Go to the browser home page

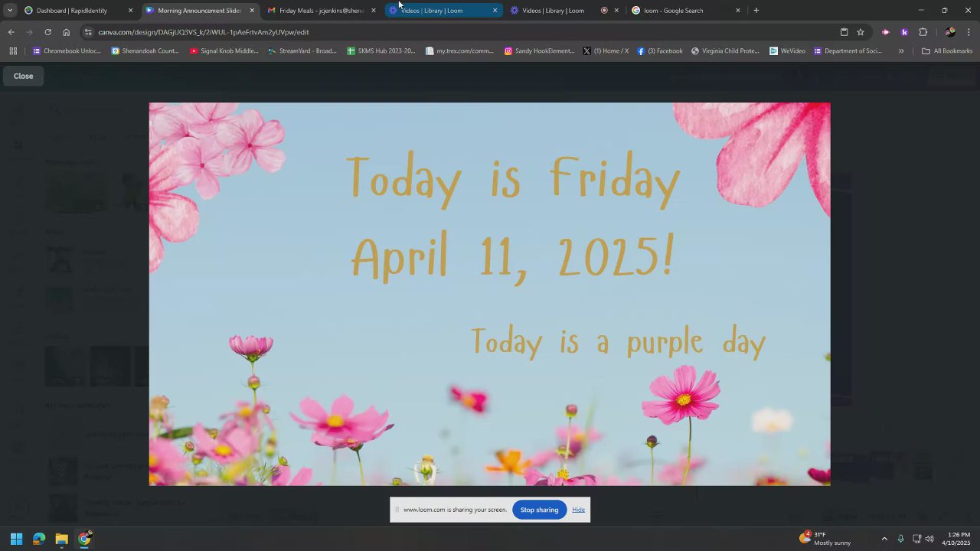pos(66,32)
